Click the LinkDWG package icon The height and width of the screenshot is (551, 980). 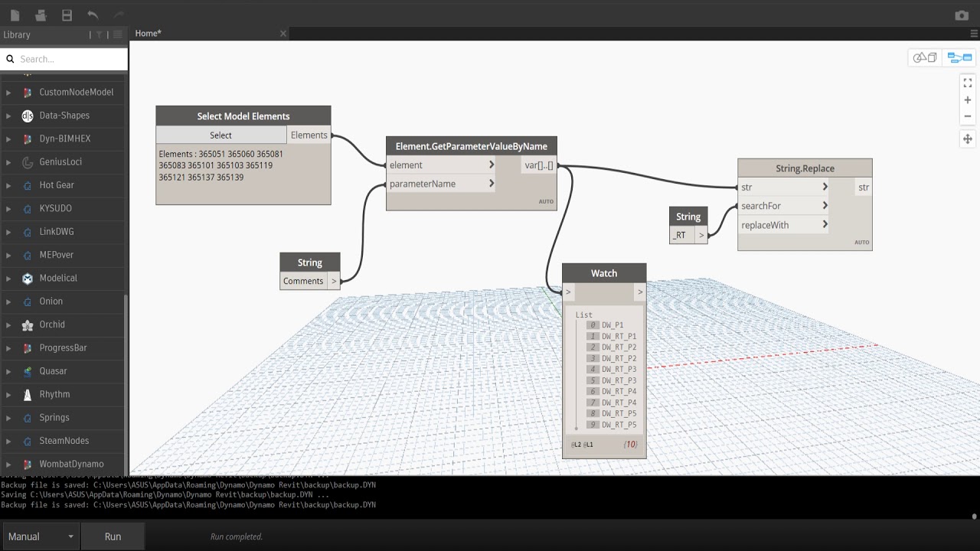coord(28,232)
